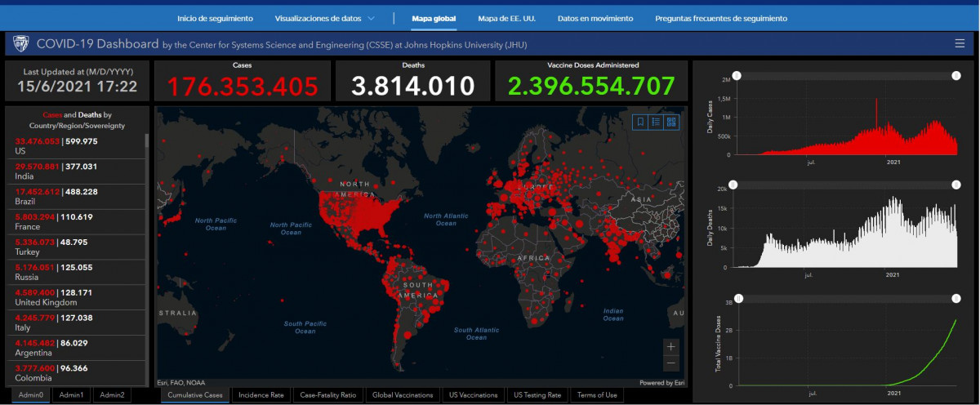This screenshot has height=405, width=980.
Task: Go to Datos en movimiento page
Action: coord(595,18)
